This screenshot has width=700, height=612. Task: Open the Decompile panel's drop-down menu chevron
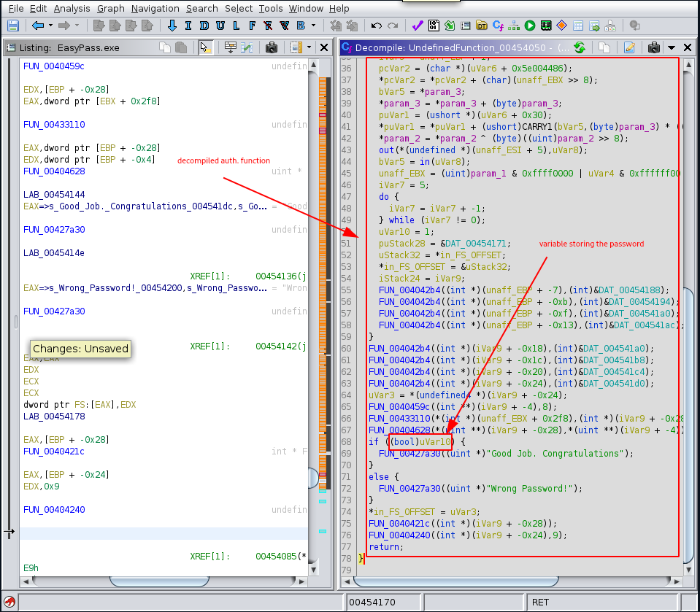(x=672, y=47)
